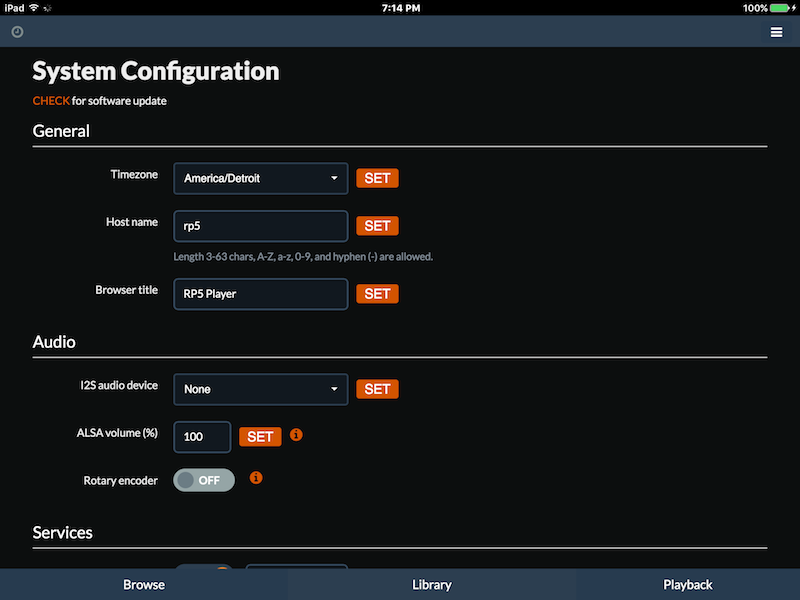Toggle the Rotary encoder switch

click(204, 480)
